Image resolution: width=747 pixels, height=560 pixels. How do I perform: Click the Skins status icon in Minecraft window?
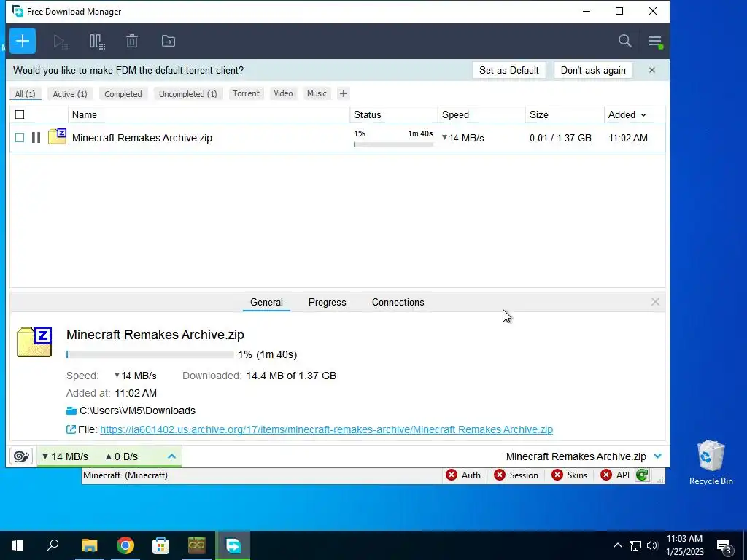click(557, 475)
